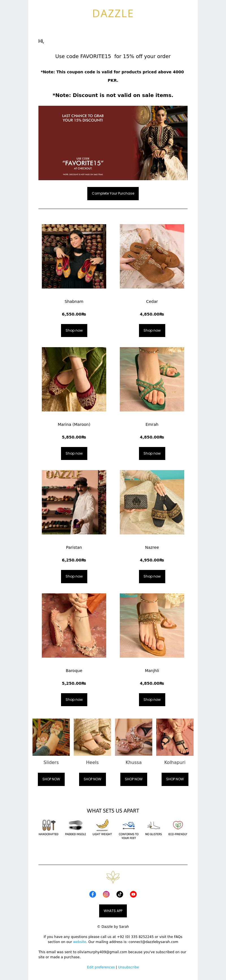
Task: Open the Facebook social icon
Action: [x=93, y=894]
